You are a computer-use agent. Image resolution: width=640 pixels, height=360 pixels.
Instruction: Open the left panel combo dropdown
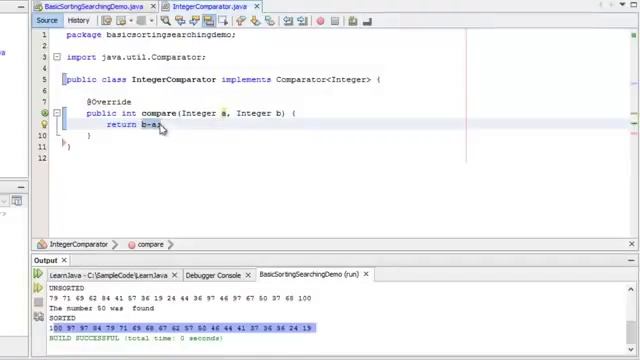[x=4, y=201]
